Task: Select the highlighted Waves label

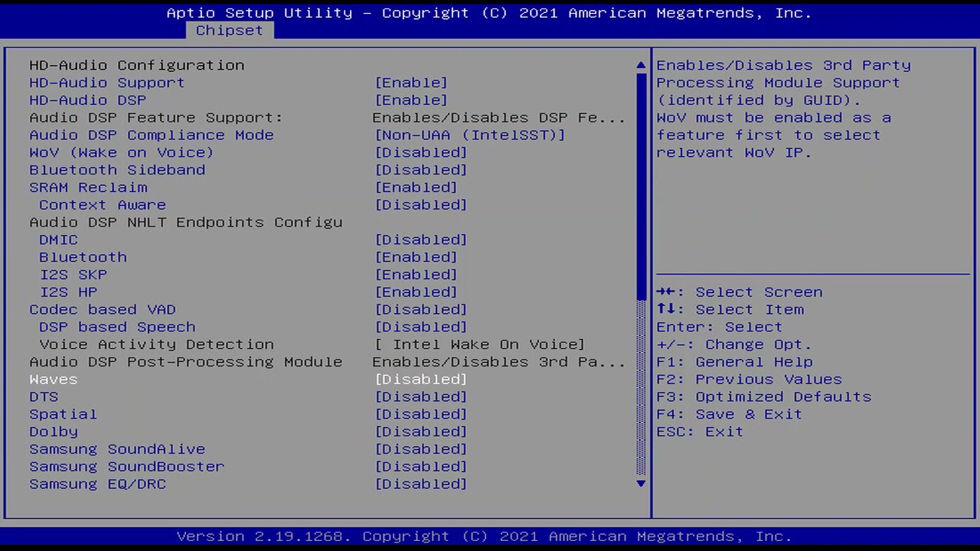Action: point(54,380)
